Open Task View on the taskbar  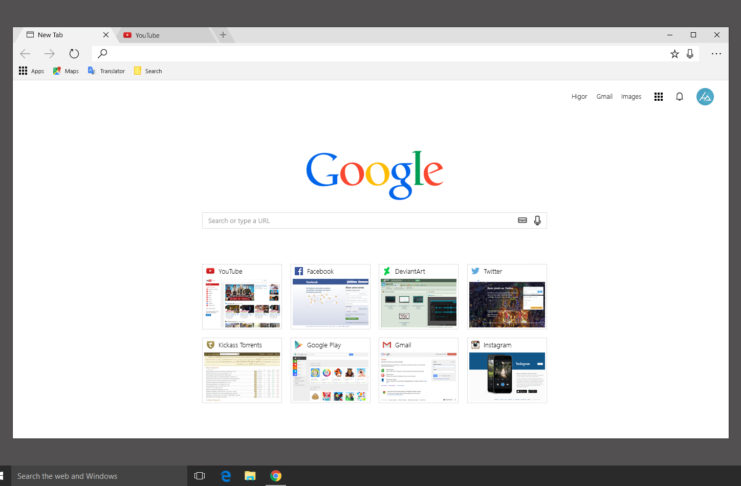(x=200, y=476)
